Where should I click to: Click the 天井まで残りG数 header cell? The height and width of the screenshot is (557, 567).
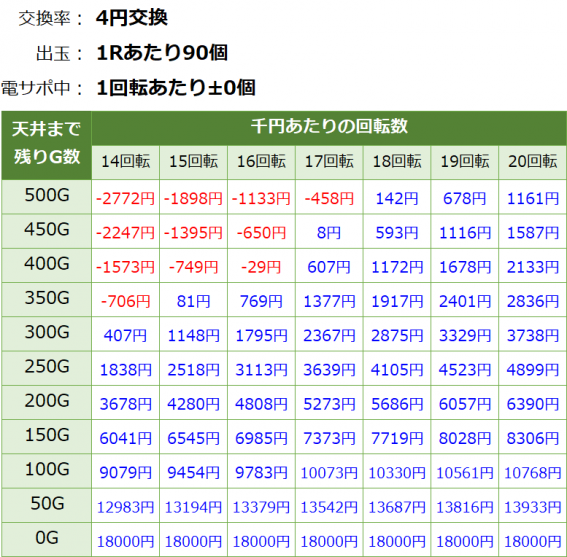46,145
